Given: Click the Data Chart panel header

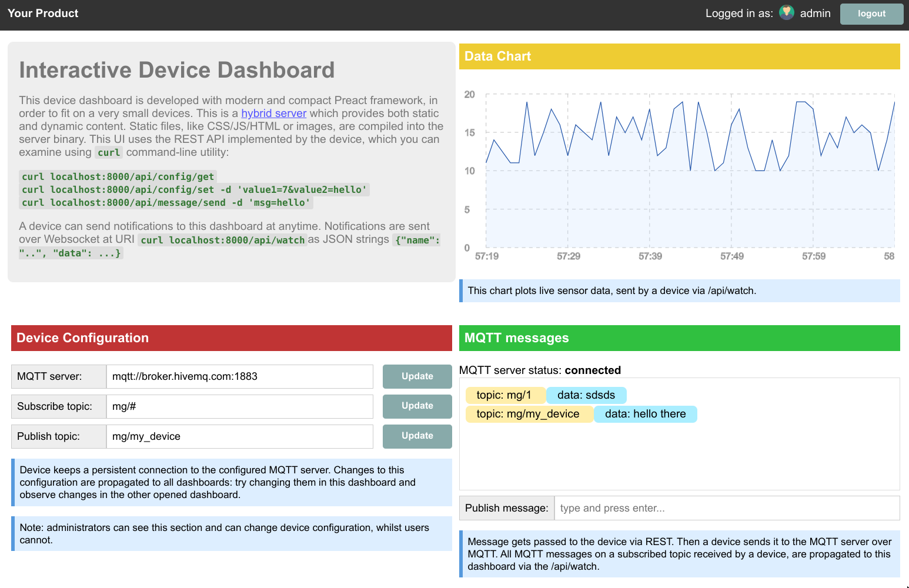Looking at the screenshot, I should pyautogui.click(x=680, y=56).
